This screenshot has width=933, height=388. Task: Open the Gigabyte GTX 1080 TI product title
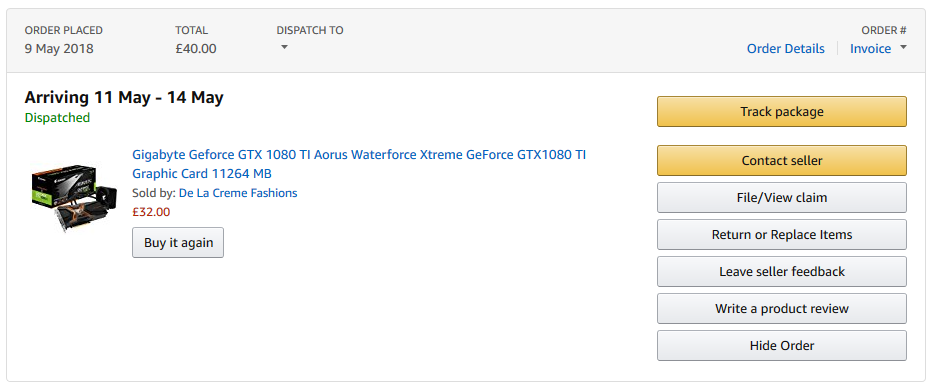(x=359, y=164)
